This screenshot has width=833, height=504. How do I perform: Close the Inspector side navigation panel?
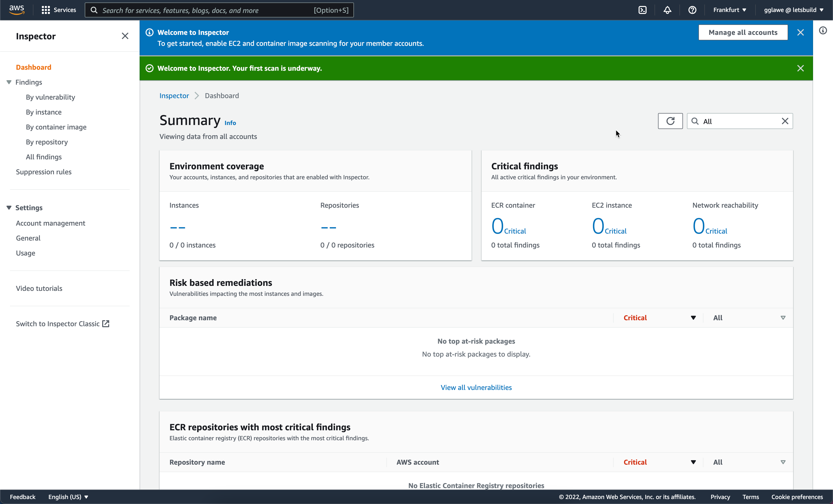tap(125, 36)
